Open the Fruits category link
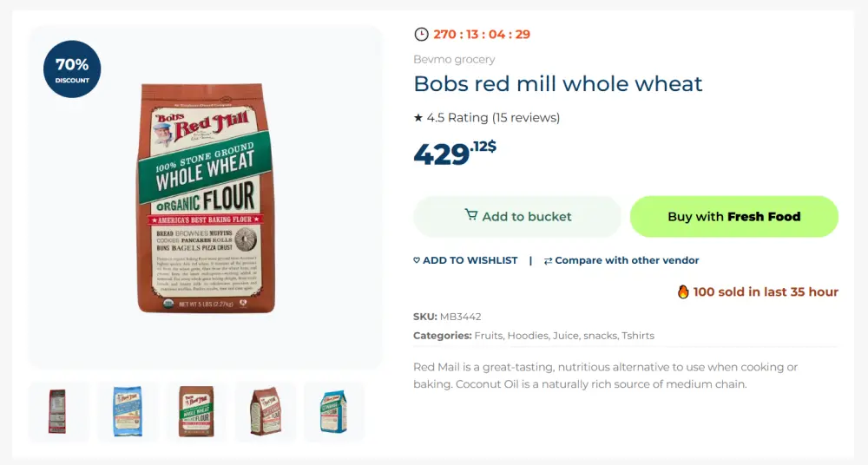 [x=488, y=336]
